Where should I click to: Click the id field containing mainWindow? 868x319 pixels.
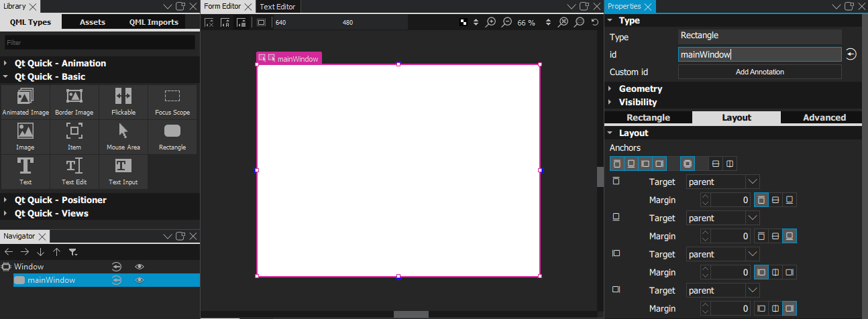[759, 54]
